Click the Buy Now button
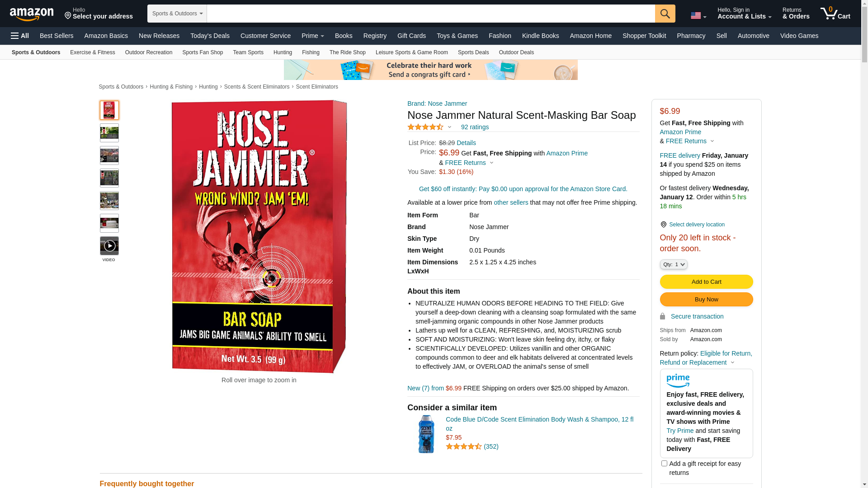868x488 pixels. click(x=706, y=300)
